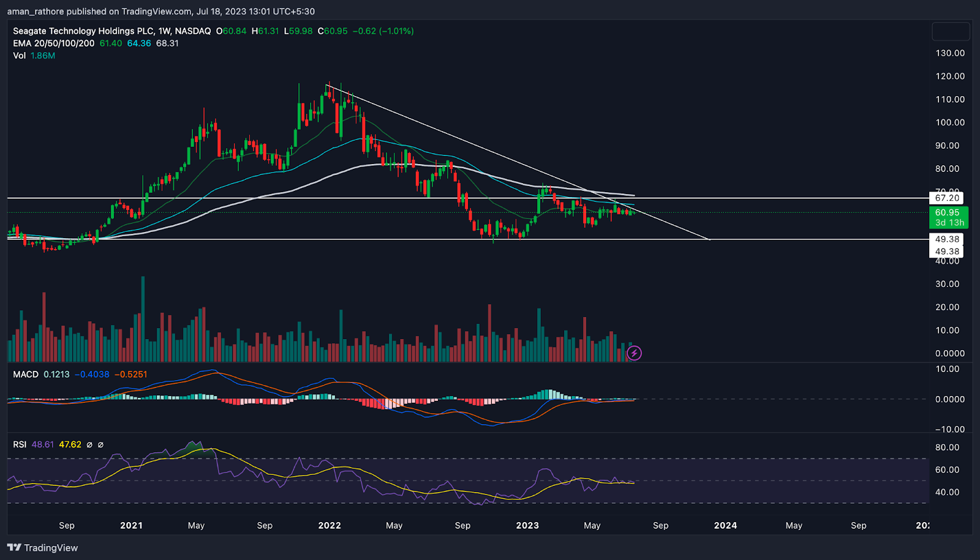Screen dimensions: 980x560
Task: Click the green 60.95 current price label
Action: (x=948, y=217)
